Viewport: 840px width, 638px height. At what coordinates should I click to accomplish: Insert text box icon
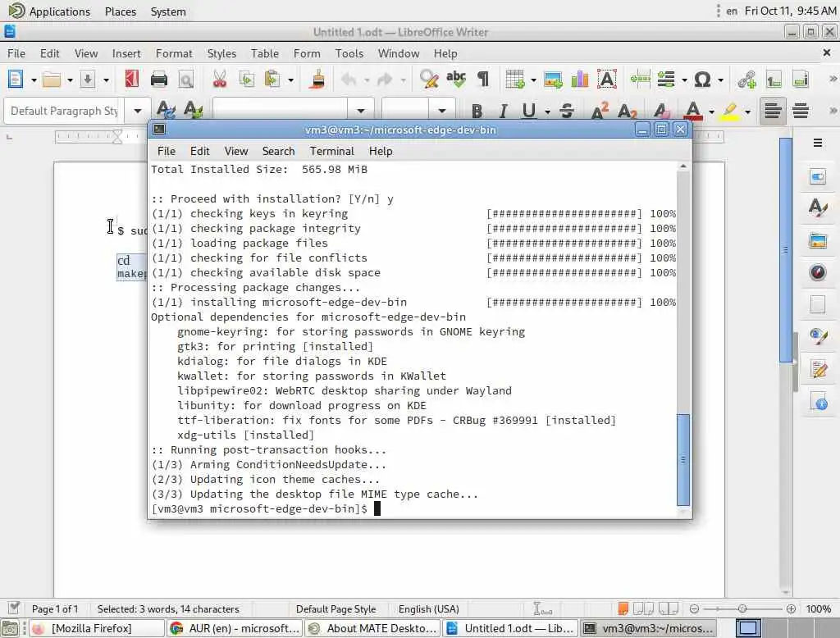click(607, 80)
